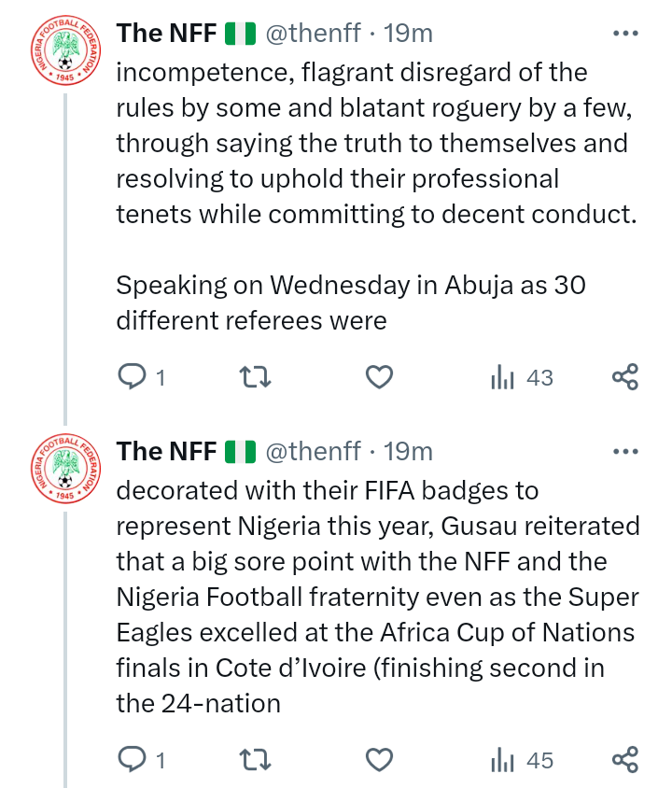Like the second NFF tweet
The height and width of the screenshot is (788, 672).
click(378, 760)
